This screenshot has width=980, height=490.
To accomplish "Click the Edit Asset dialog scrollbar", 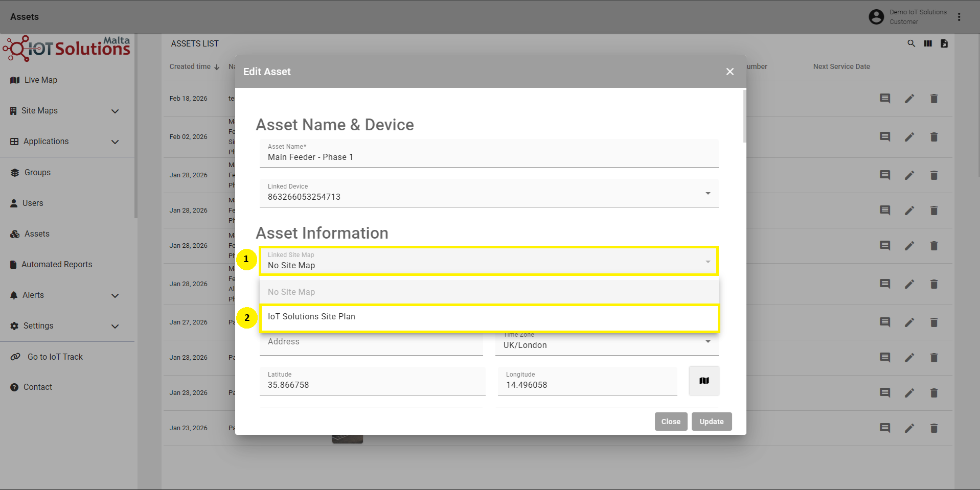I will tap(744, 116).
